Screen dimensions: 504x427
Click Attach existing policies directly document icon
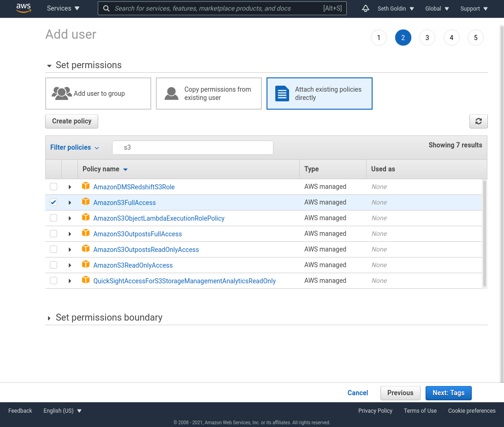(282, 94)
